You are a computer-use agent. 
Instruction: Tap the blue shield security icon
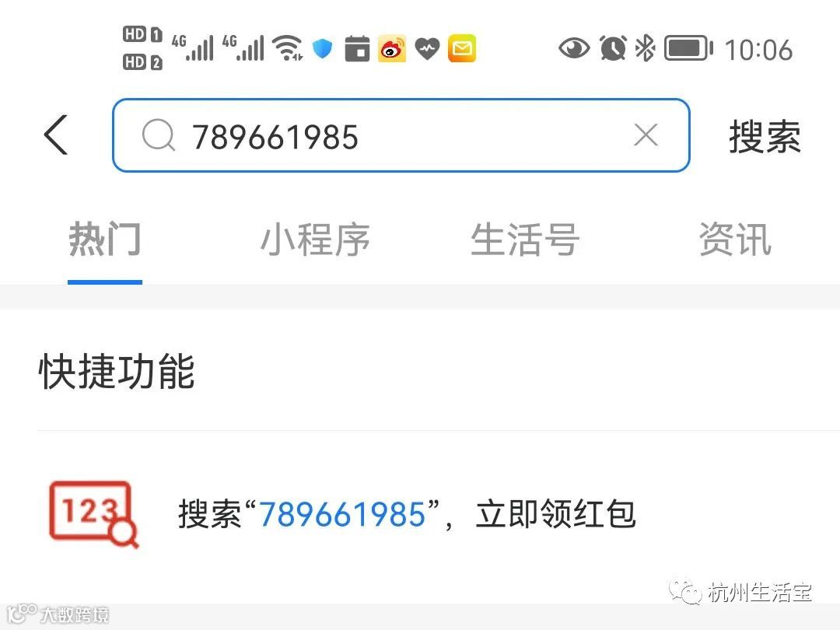323,49
